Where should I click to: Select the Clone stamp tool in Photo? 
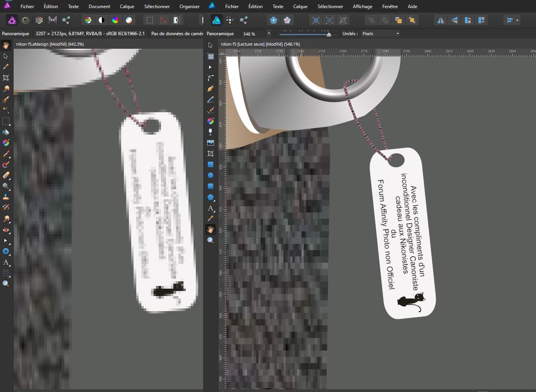click(6, 197)
